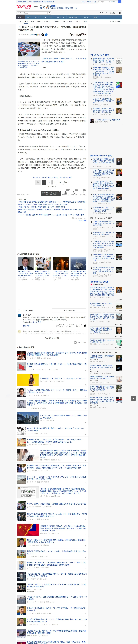Select page 4 in pagination
Screen dimensions: 138x644
(60, 182)
